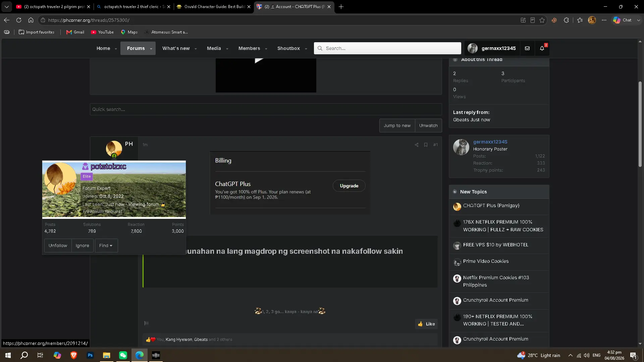644x362 pixels.
Task: Open the Forums menu item
Action: point(136,48)
